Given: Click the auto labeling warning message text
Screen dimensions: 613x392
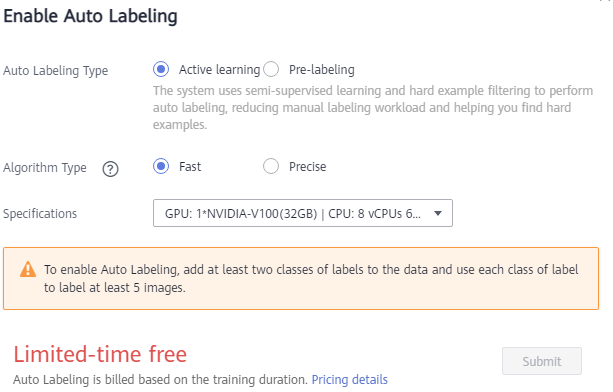Looking at the screenshot, I should coord(311,279).
